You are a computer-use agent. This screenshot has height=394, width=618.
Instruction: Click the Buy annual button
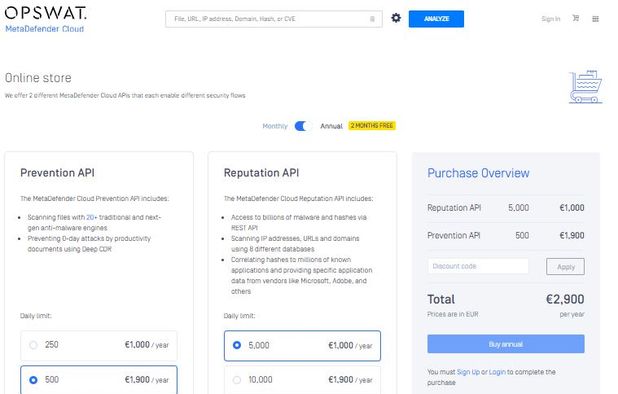coord(506,344)
